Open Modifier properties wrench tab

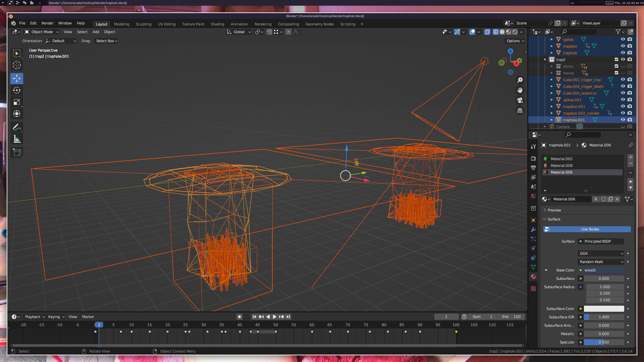[533, 230]
